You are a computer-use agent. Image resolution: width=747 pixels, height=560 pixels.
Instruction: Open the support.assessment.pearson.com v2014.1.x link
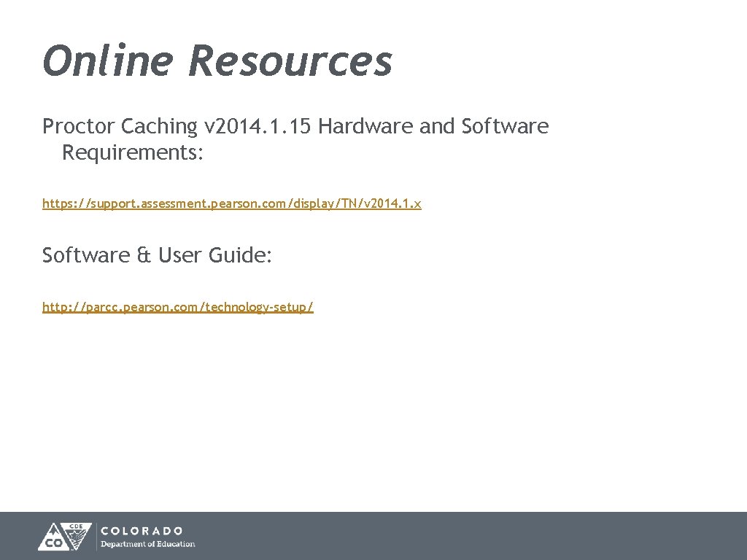231,203
